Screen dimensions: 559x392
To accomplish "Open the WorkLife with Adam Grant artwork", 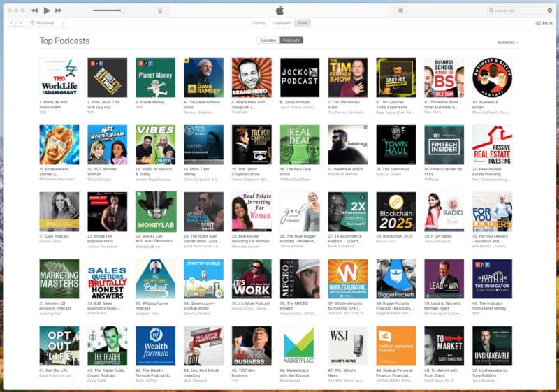I will (59, 78).
